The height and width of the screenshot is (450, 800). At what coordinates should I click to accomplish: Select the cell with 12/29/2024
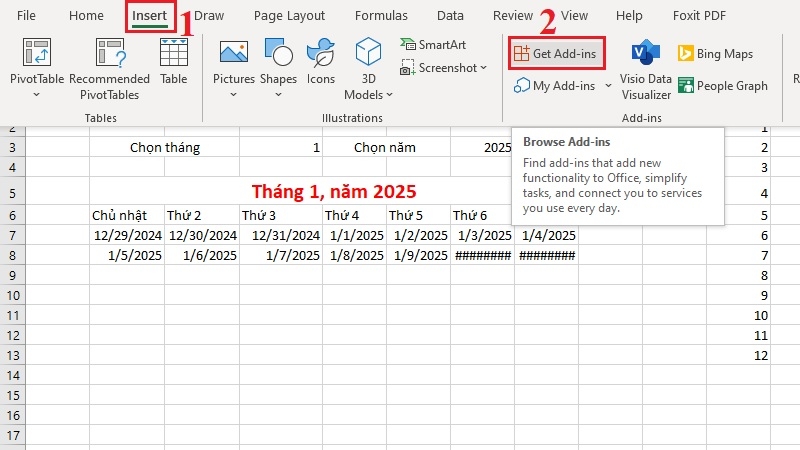click(127, 235)
